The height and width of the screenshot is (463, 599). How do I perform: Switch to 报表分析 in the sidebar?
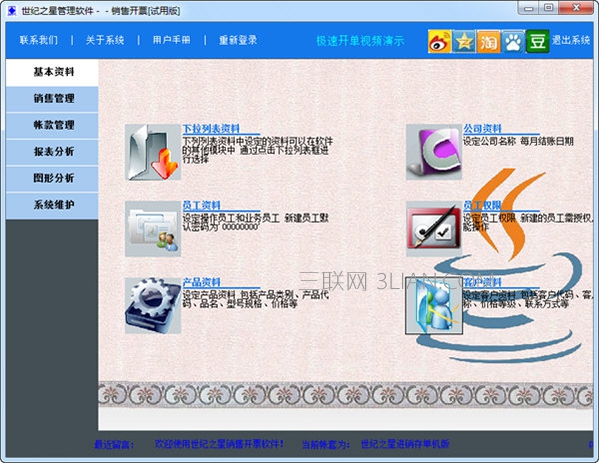click(x=52, y=152)
